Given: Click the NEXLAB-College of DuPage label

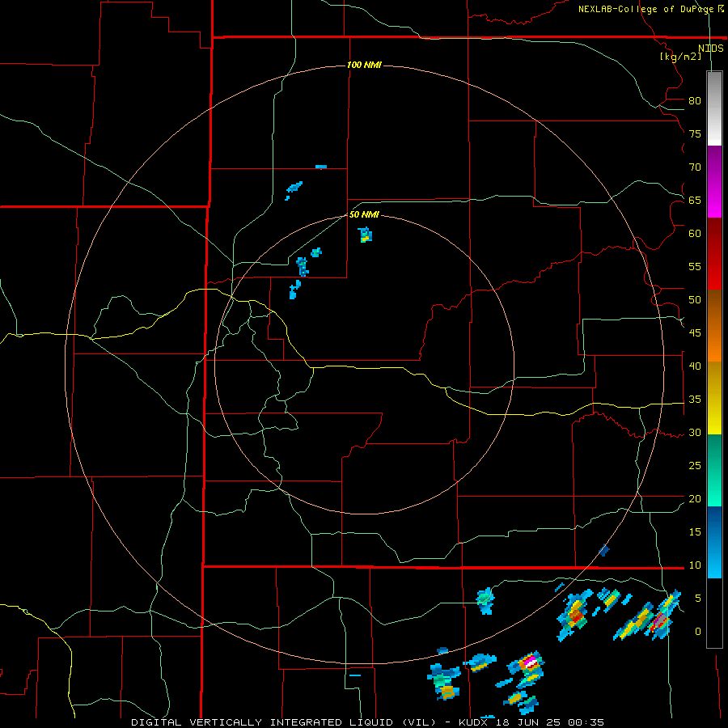Looking at the screenshot, I should coord(645,9).
